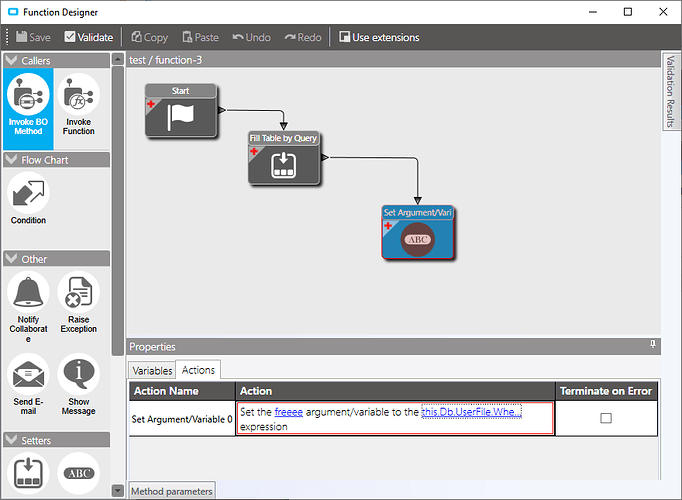Close the Function Designer window

click(x=663, y=12)
